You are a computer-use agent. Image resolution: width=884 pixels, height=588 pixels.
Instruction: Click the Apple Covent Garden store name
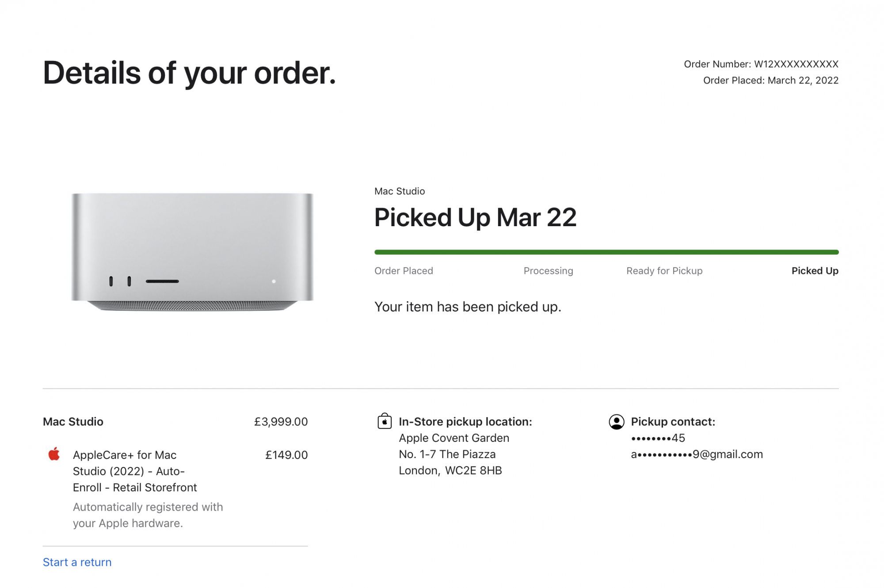tap(454, 438)
